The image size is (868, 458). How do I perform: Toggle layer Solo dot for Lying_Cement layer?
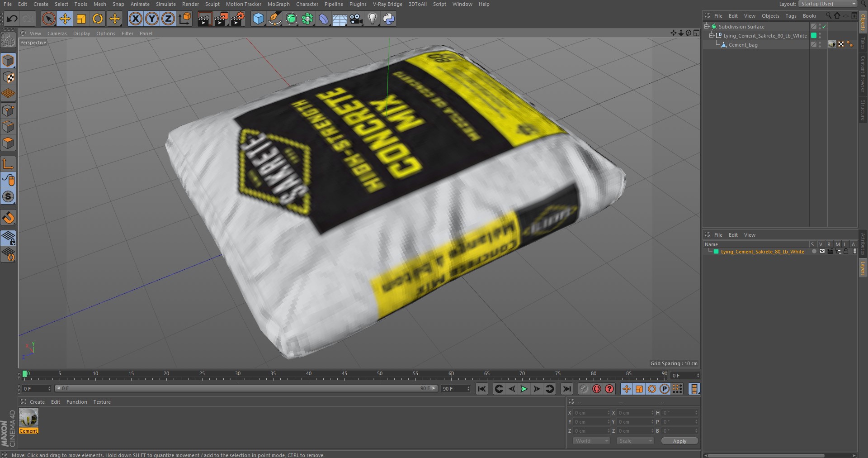coord(814,252)
